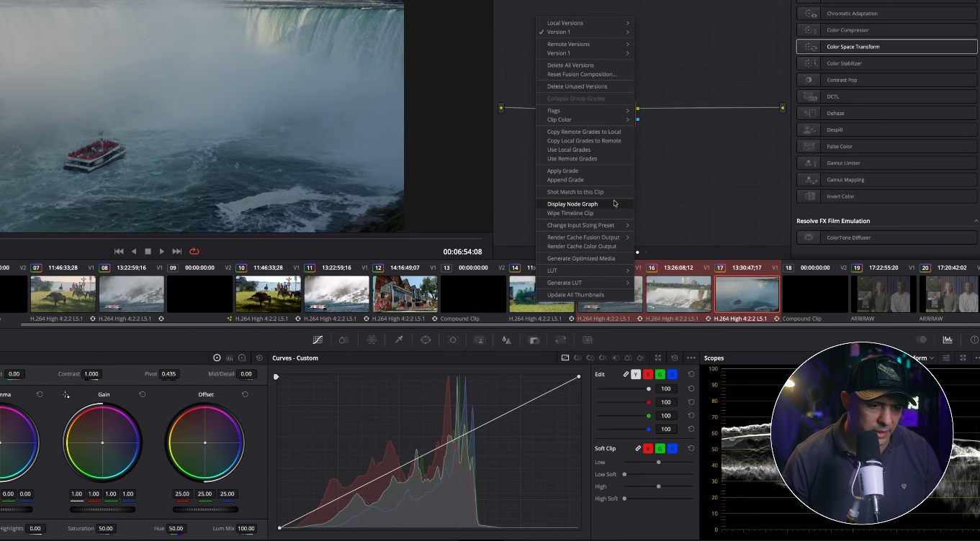The height and width of the screenshot is (541, 980).
Task: Switch to Log wheels mode icon
Action: pos(242,358)
